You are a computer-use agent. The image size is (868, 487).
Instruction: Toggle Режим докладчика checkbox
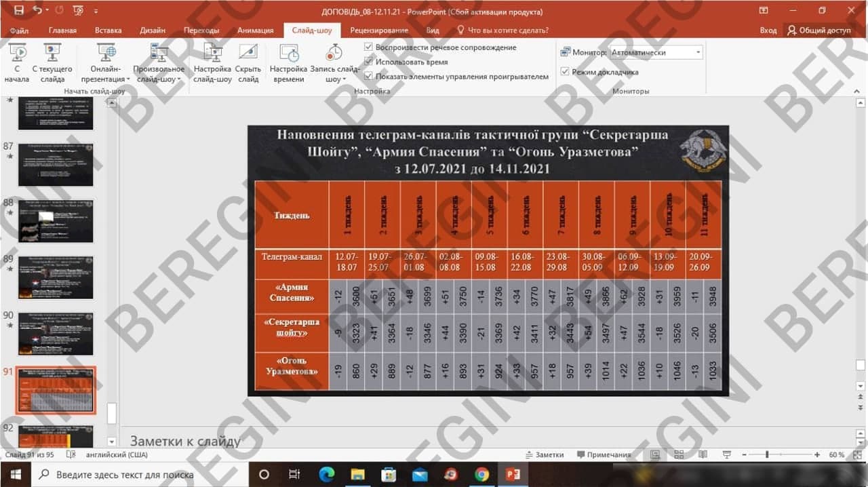565,72
